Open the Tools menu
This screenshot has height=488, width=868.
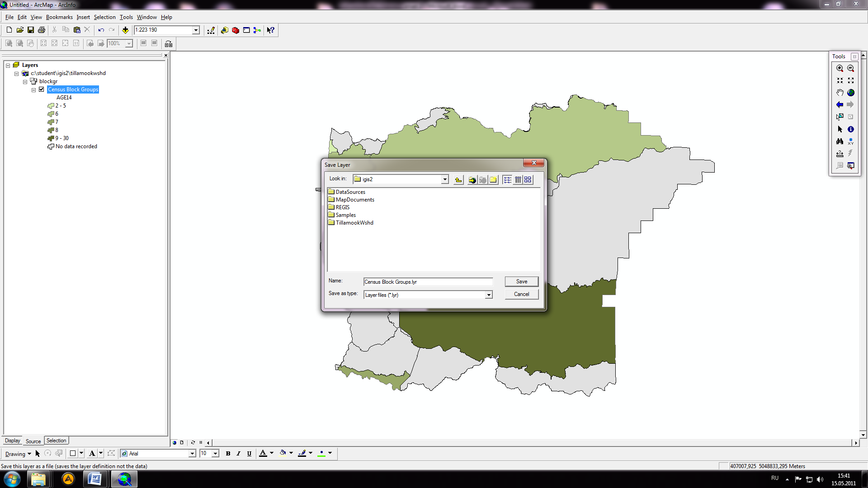(x=126, y=17)
